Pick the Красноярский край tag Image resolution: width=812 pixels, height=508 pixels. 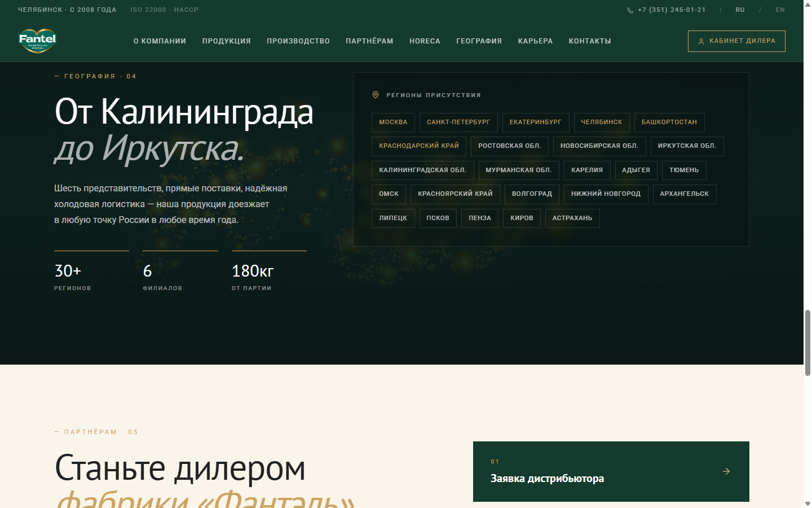pyautogui.click(x=455, y=194)
